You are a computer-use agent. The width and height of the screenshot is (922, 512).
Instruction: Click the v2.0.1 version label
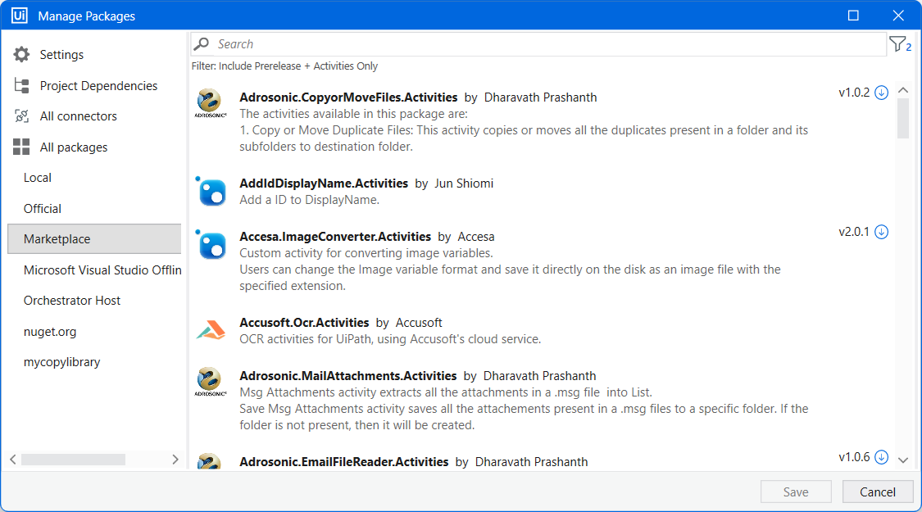coord(854,232)
